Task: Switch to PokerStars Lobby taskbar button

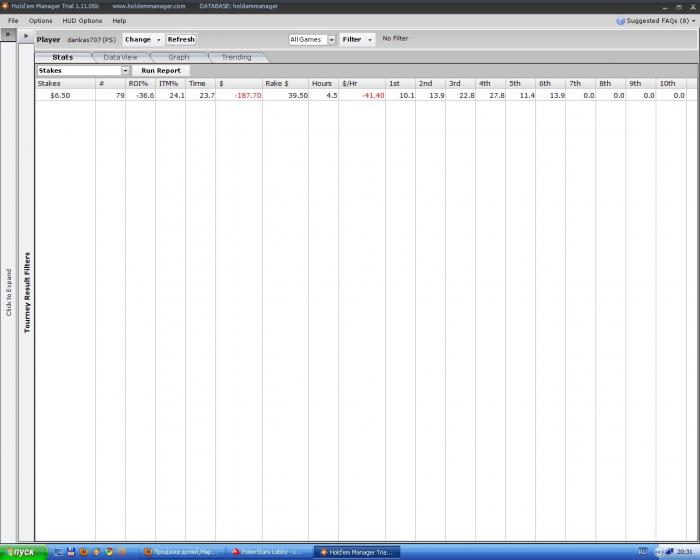Action: tap(267, 552)
